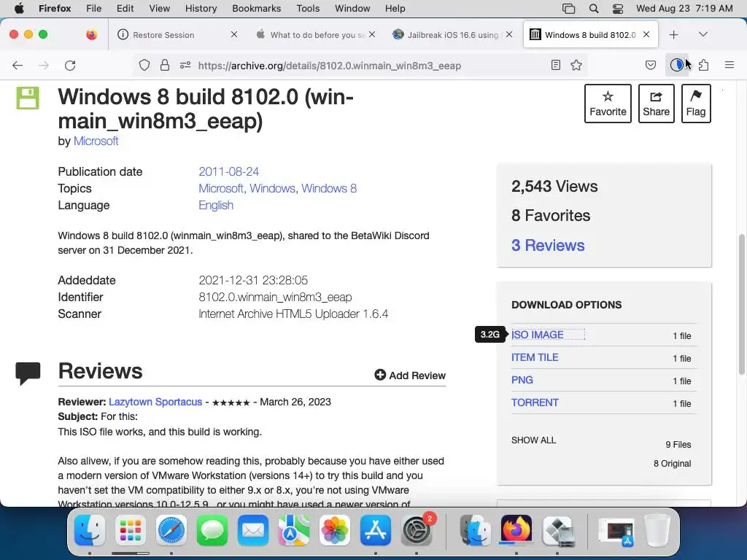
Task: Open Launchpad from the Dock
Action: click(x=131, y=530)
